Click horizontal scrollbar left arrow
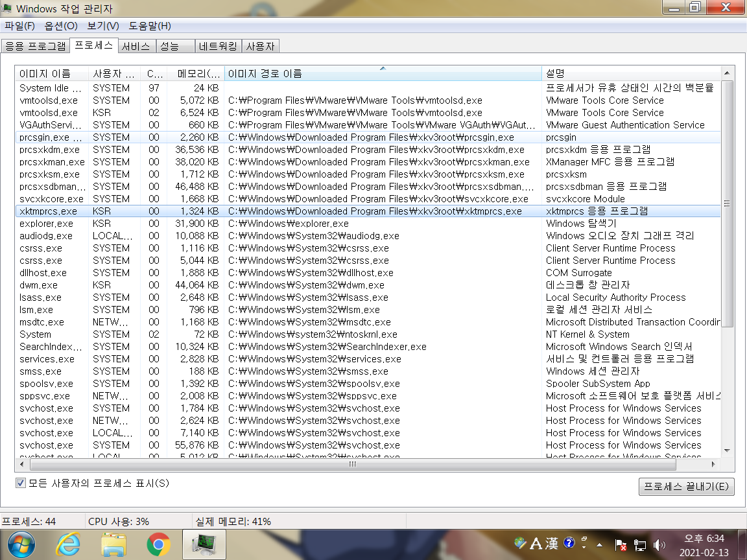Screen dimensions: 747x560 (22, 464)
